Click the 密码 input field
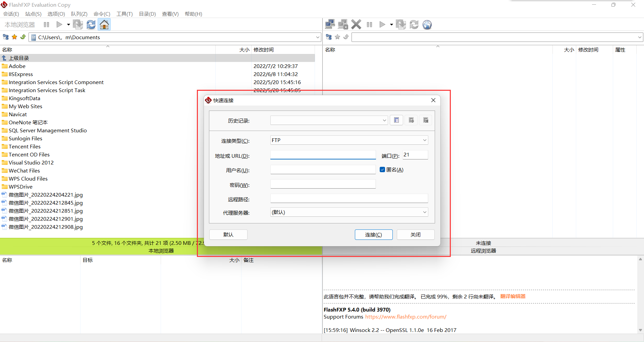Screen dimensions: 644x342 click(x=323, y=184)
